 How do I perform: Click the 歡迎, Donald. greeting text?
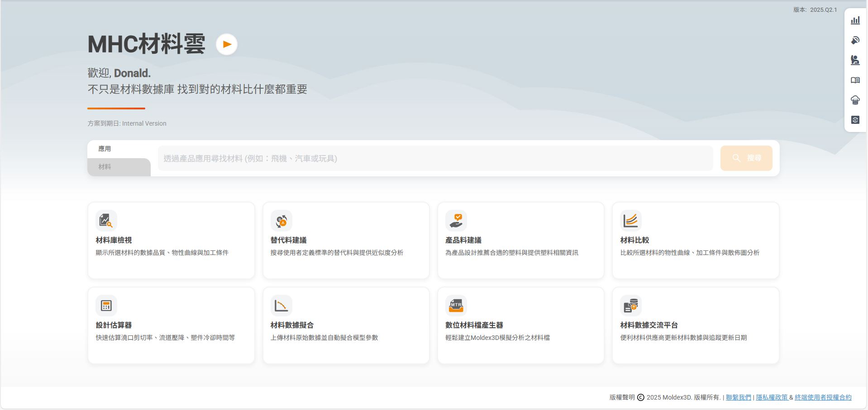(119, 73)
